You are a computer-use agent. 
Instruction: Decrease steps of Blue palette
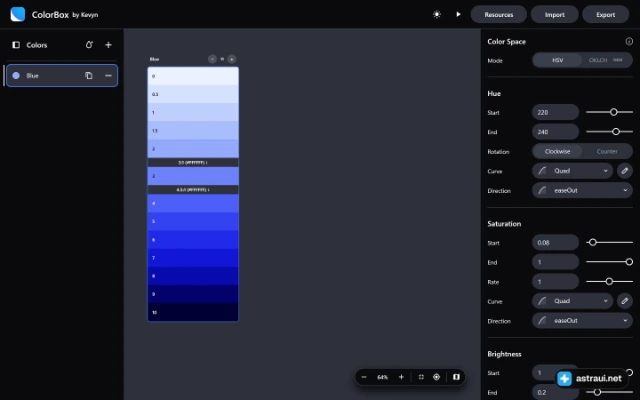212,59
